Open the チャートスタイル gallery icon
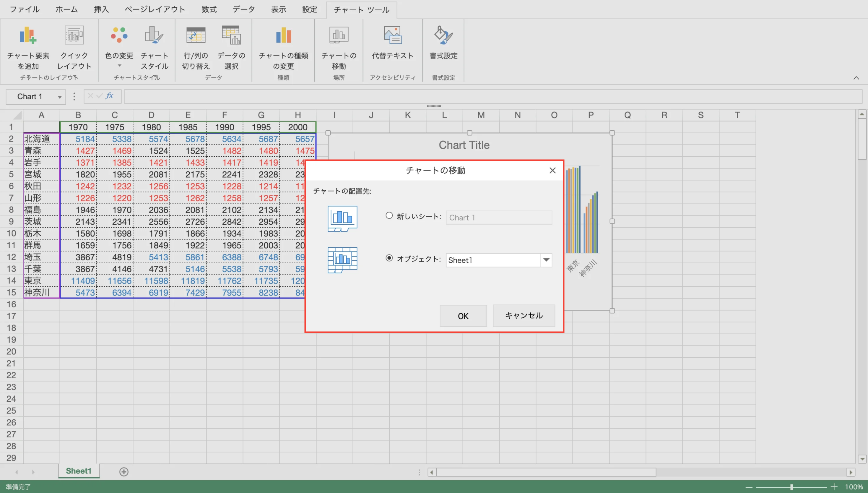Screen dimensions: 868x493 (154, 36)
